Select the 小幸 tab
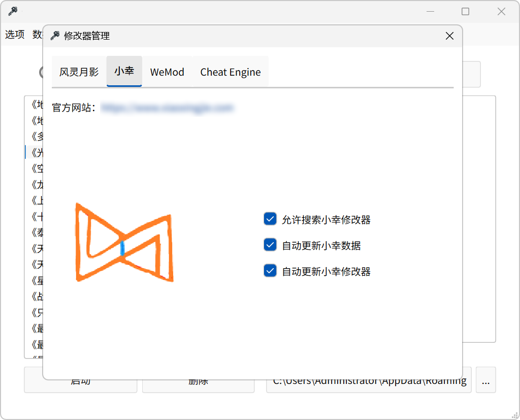 124,71
